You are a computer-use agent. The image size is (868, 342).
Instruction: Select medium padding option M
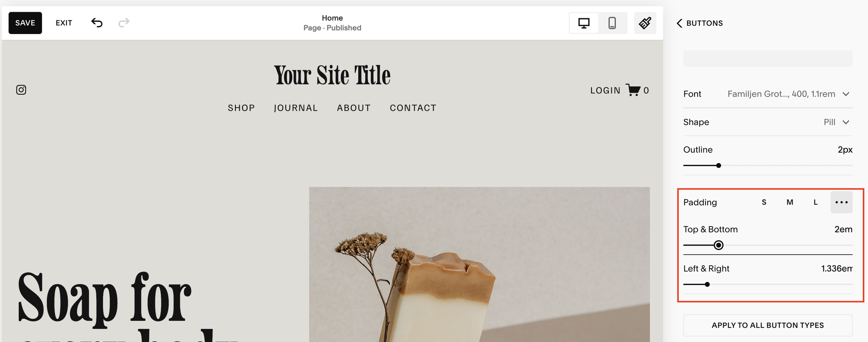(x=790, y=202)
